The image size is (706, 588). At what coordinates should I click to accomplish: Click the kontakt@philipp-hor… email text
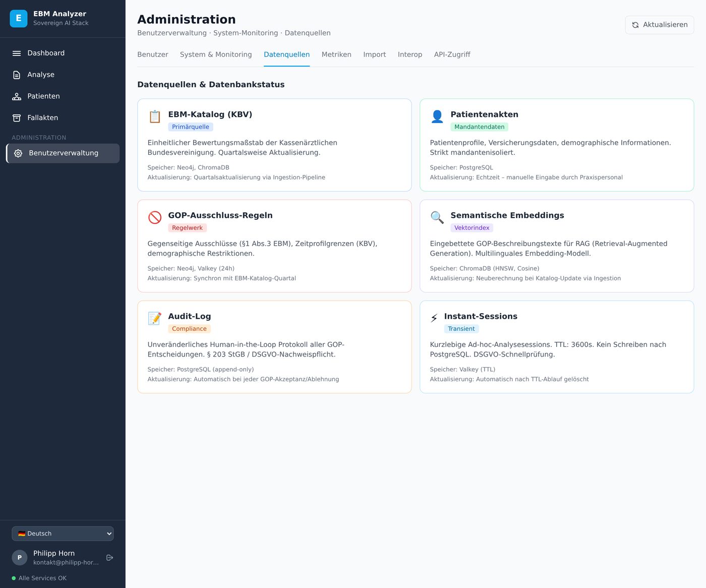click(x=66, y=562)
